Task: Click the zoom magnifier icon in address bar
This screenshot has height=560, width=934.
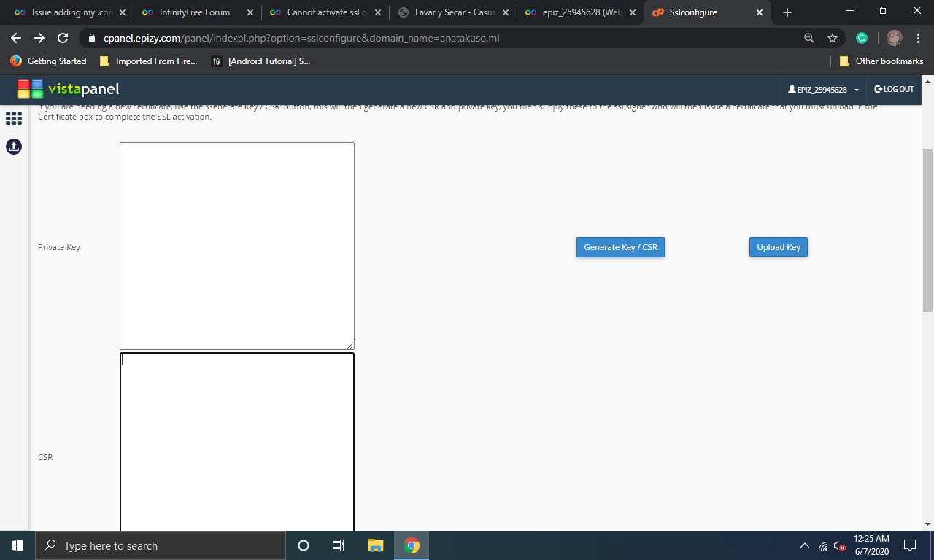Action: [x=808, y=38]
